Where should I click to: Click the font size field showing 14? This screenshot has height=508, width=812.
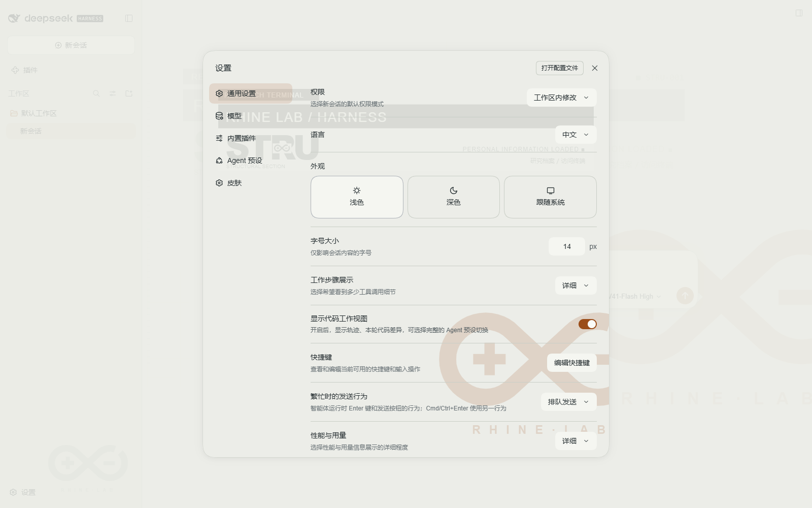coord(567,246)
